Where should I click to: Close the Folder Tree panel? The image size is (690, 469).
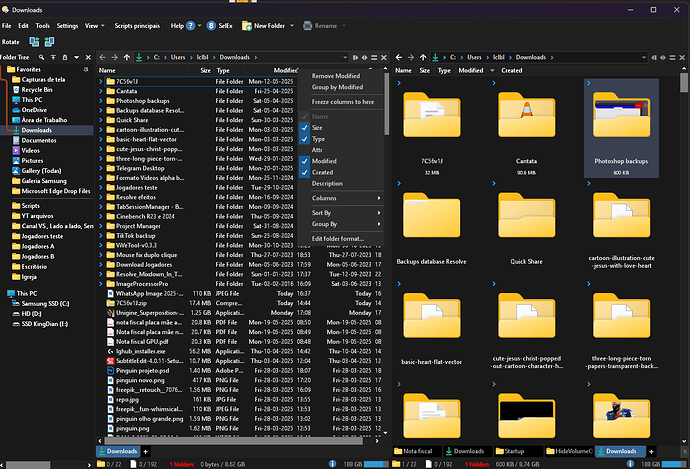coord(88,57)
